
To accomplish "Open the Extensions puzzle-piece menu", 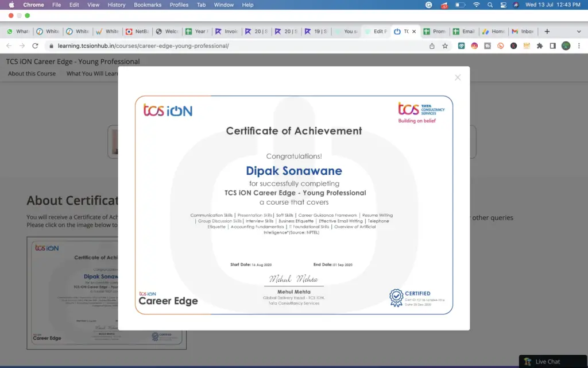I will tap(540, 46).
